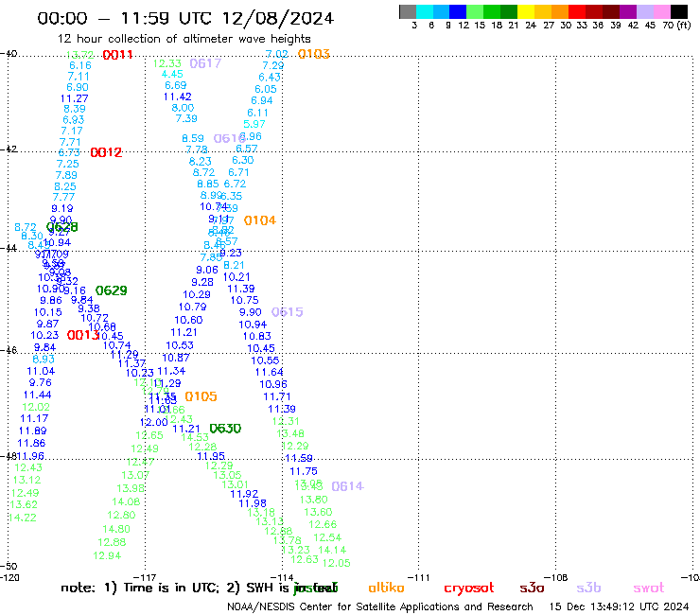
Task: Click the longitude axis label -108
Action: pyautogui.click(x=556, y=577)
